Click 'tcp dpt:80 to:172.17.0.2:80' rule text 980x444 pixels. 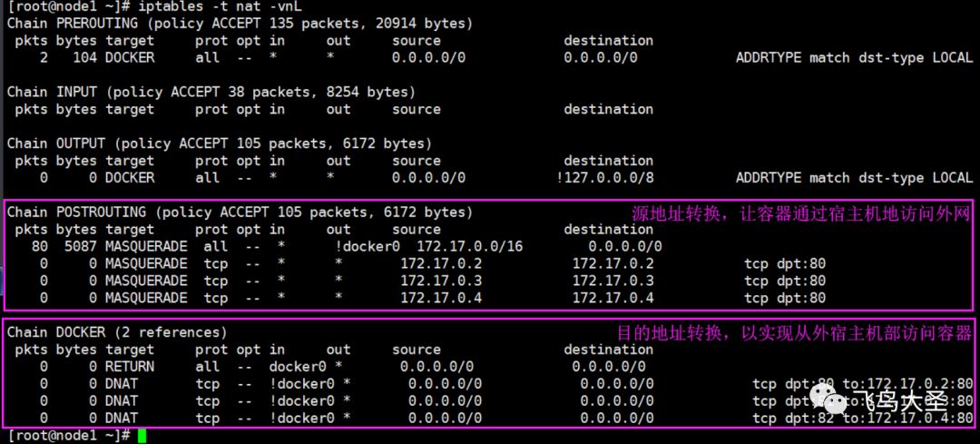coord(863,383)
